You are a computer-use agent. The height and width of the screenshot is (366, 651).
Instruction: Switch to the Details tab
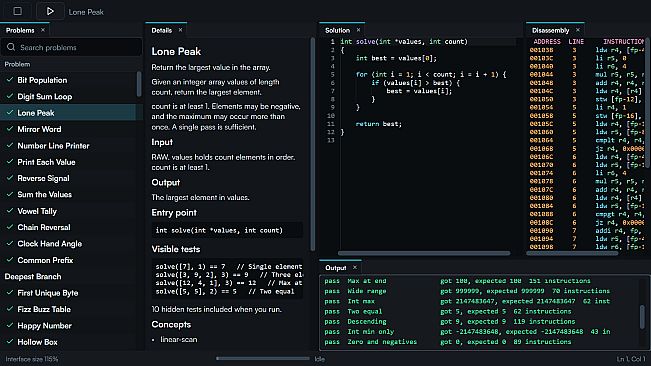[x=162, y=30]
